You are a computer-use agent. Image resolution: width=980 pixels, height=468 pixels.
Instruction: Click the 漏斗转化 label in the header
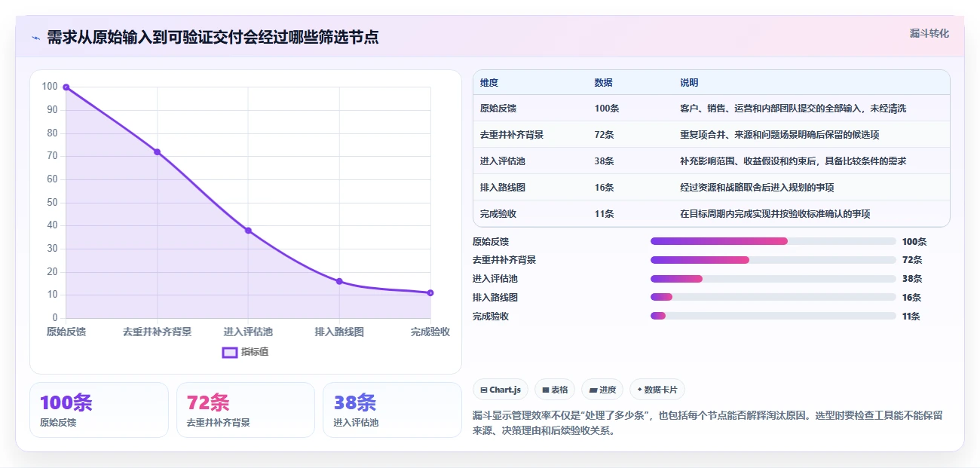pos(929,34)
